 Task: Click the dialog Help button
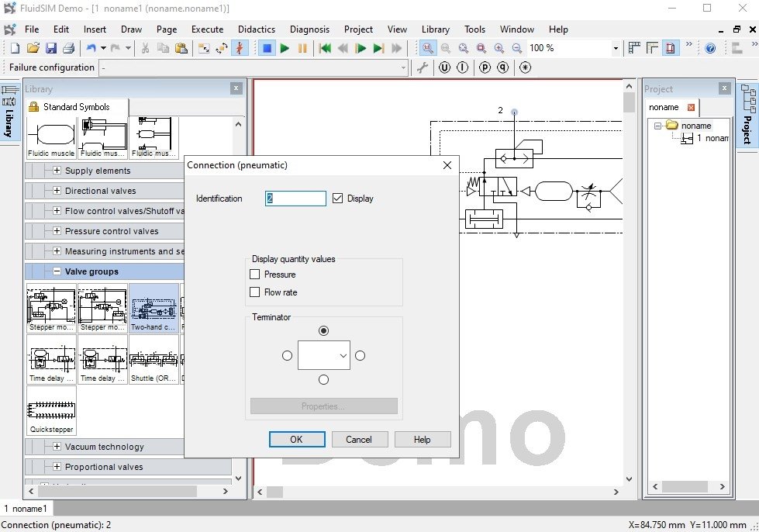[x=422, y=440]
